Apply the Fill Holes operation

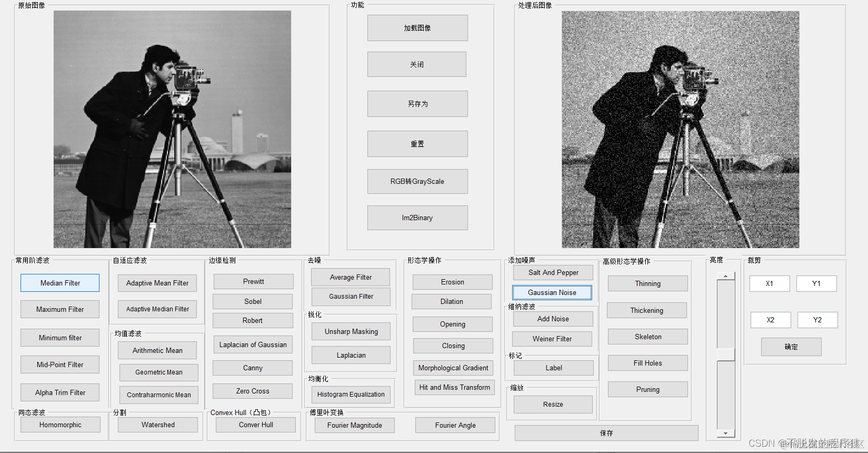pyautogui.click(x=648, y=363)
